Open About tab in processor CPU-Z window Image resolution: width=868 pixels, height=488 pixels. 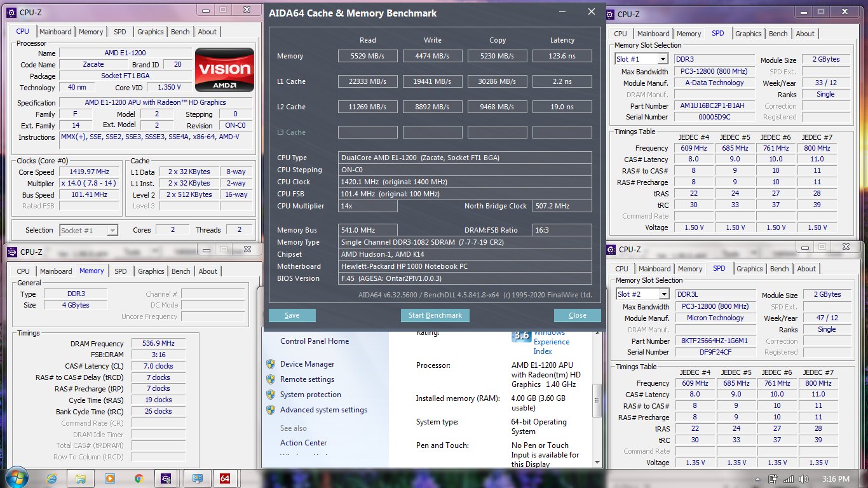pyautogui.click(x=207, y=32)
